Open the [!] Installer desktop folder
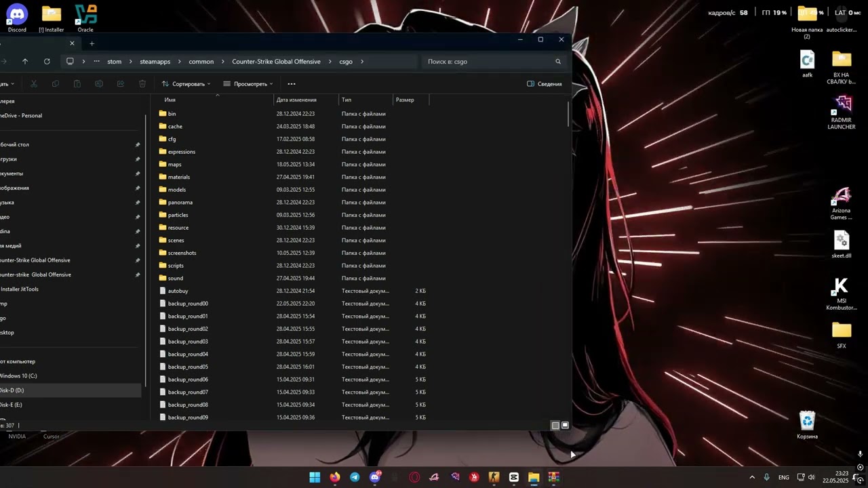This screenshot has height=488, width=868. (52, 18)
